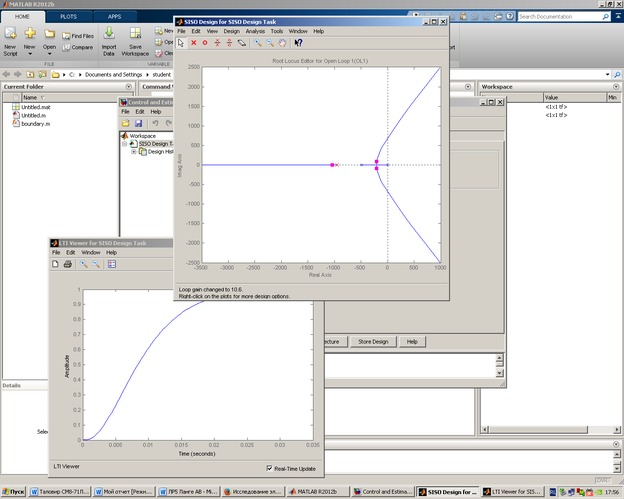Collapse the SISO Design Task tree node

point(126,143)
